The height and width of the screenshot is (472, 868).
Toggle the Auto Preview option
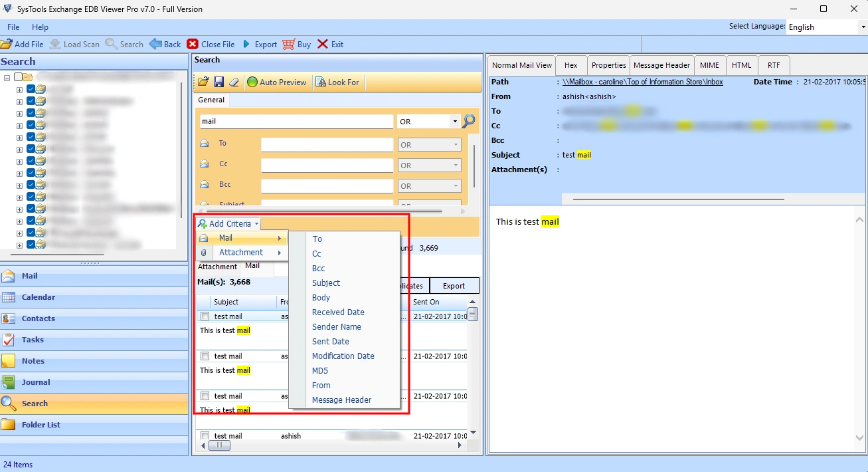click(277, 82)
